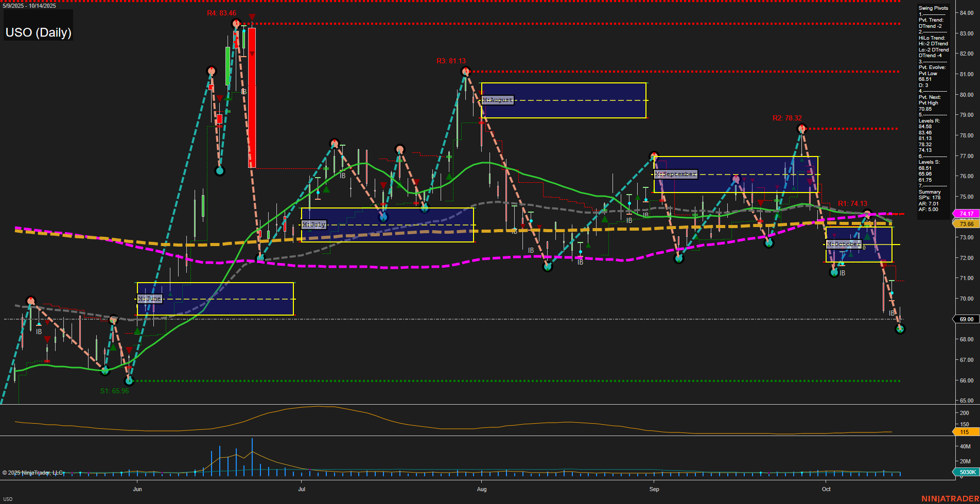The height and width of the screenshot is (504, 980).
Task: Click the R2: 78.32 resistance label
Action: [x=787, y=118]
